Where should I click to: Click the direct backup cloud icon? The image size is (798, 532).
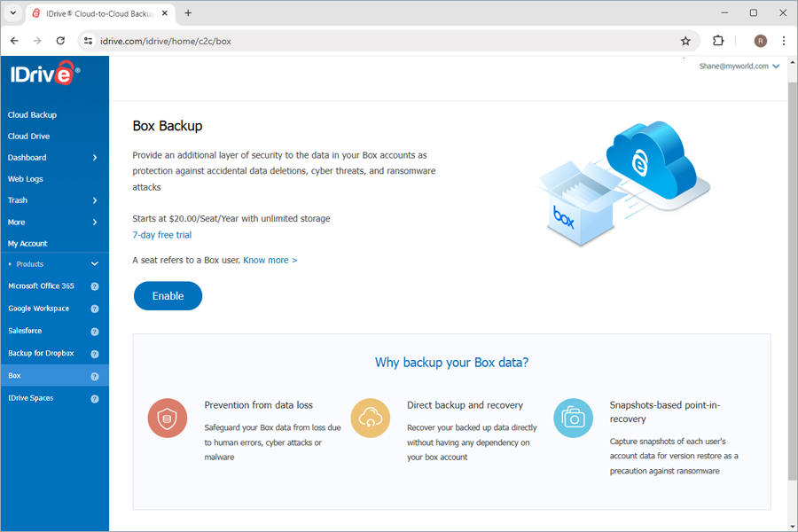371,418
